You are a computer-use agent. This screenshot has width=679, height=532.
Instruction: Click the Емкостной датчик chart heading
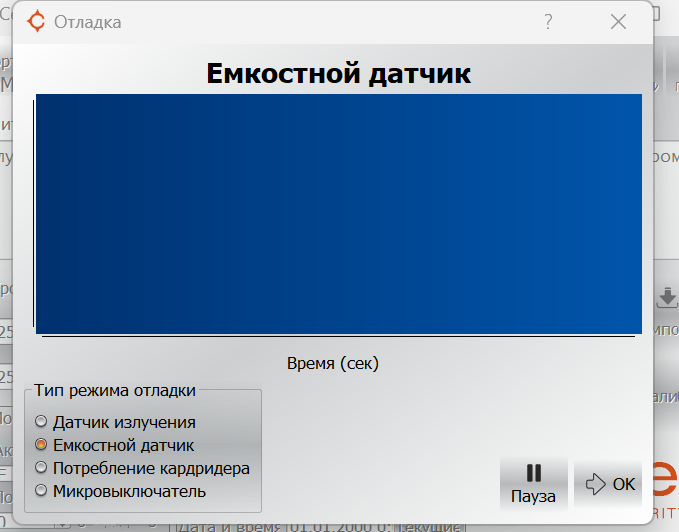[x=338, y=74]
